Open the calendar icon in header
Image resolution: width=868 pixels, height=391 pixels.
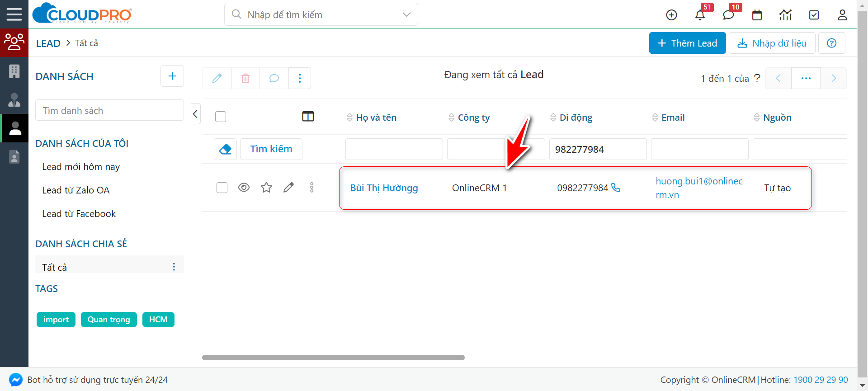point(757,15)
